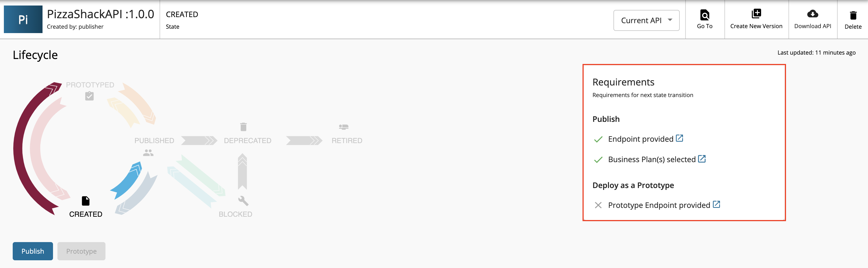
Task: Select the DEPRECATED lifecycle state
Action: [x=247, y=140]
